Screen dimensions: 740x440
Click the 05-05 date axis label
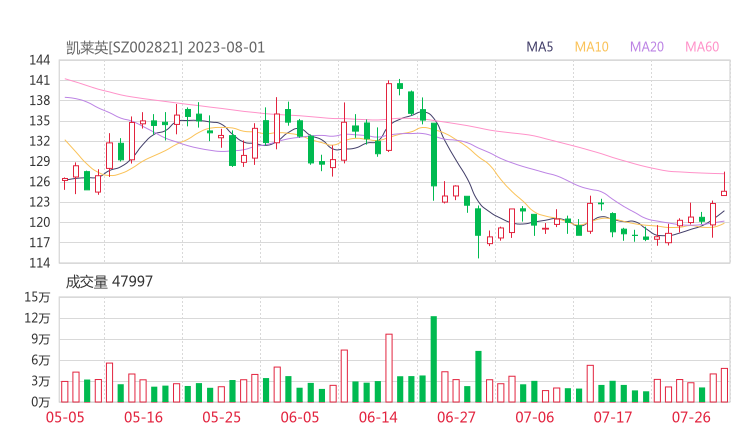65,417
